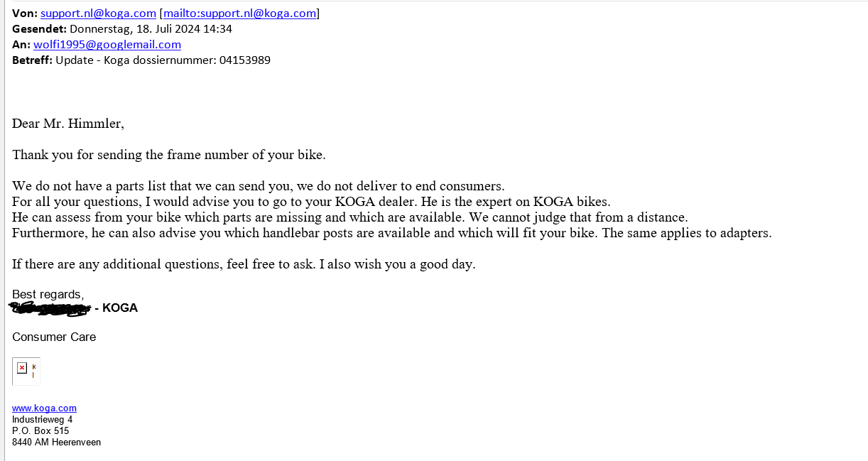Viewport: 868px width, 461px height.
Task: Click the line starting "Furthermore, he can"
Action: click(391, 233)
